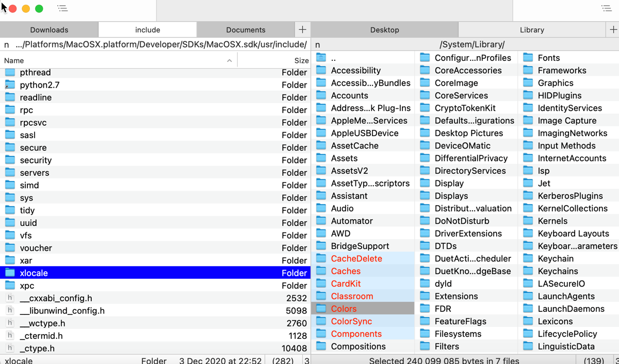Screen dimensions: 619x364
Task: Click the Colors folder icon
Action: [x=321, y=308]
